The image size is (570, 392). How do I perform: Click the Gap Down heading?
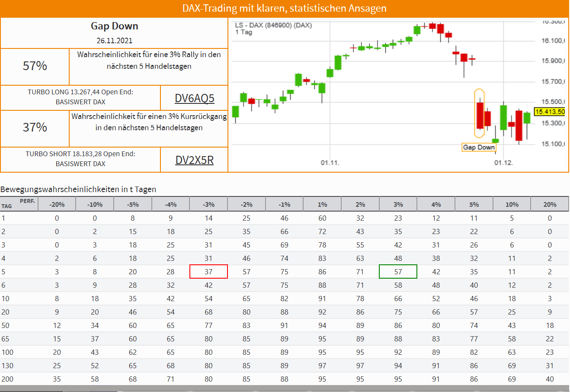(x=115, y=26)
